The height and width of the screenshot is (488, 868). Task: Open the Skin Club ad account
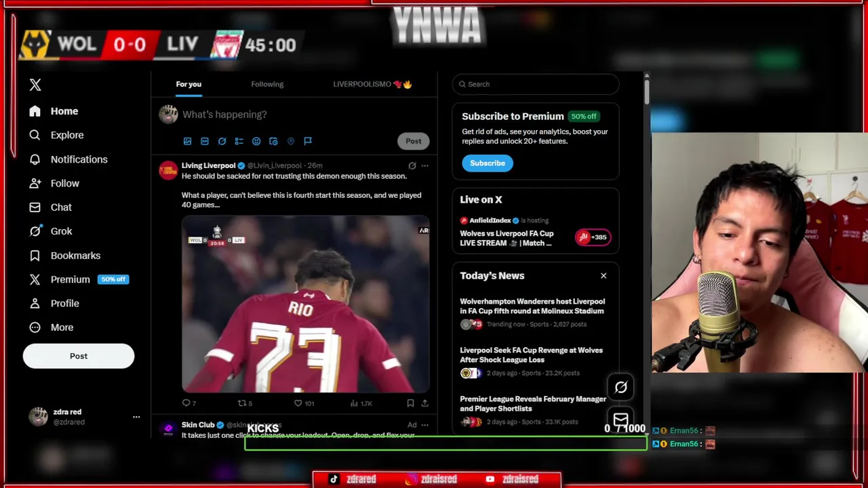point(198,425)
